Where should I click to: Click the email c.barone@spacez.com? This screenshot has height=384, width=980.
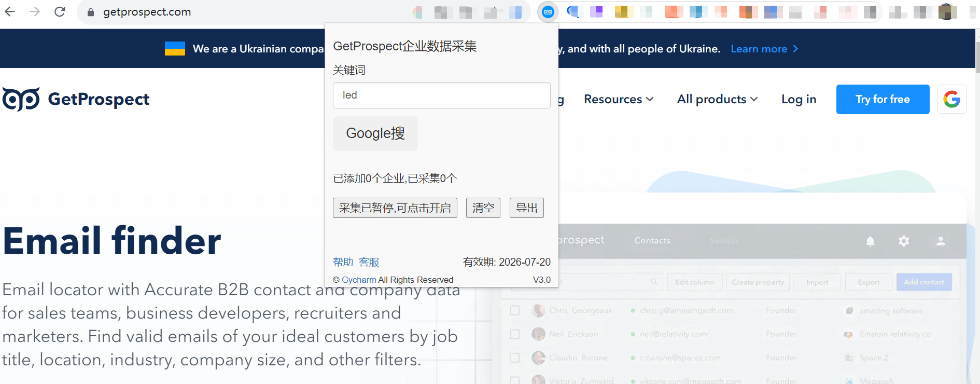coord(680,358)
